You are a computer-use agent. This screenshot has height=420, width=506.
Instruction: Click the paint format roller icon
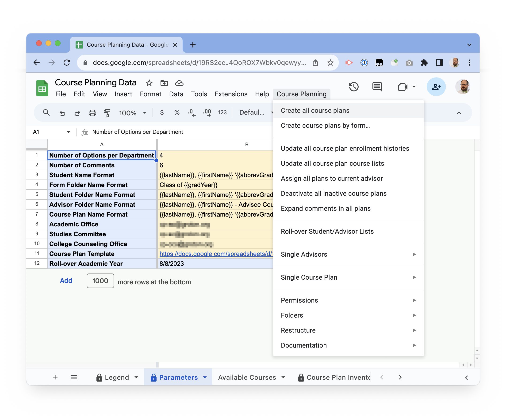[107, 113]
